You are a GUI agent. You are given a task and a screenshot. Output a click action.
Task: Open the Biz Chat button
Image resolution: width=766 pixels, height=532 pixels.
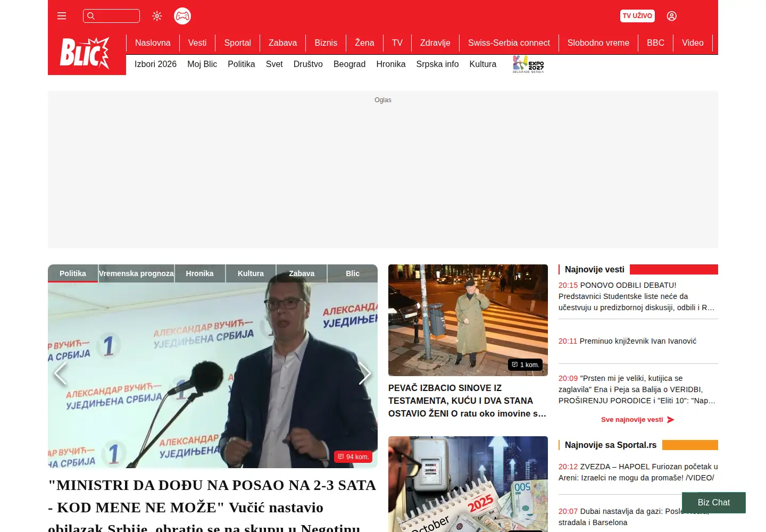714,503
